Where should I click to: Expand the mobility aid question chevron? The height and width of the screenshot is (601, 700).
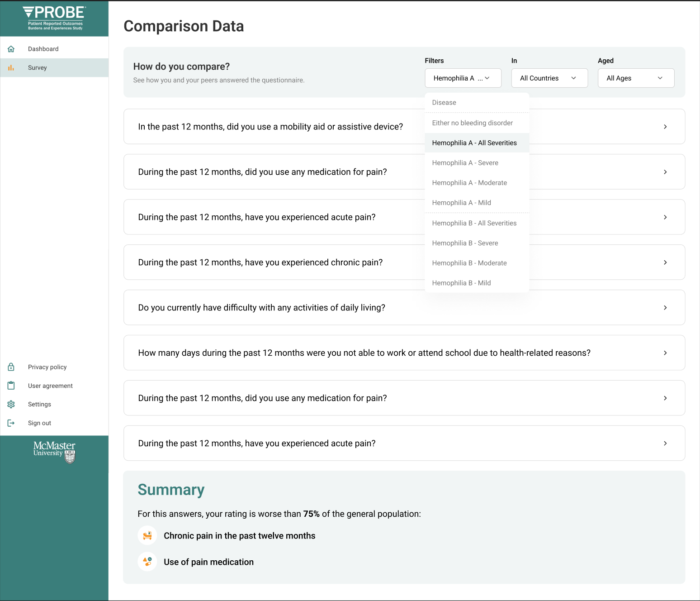665,127
